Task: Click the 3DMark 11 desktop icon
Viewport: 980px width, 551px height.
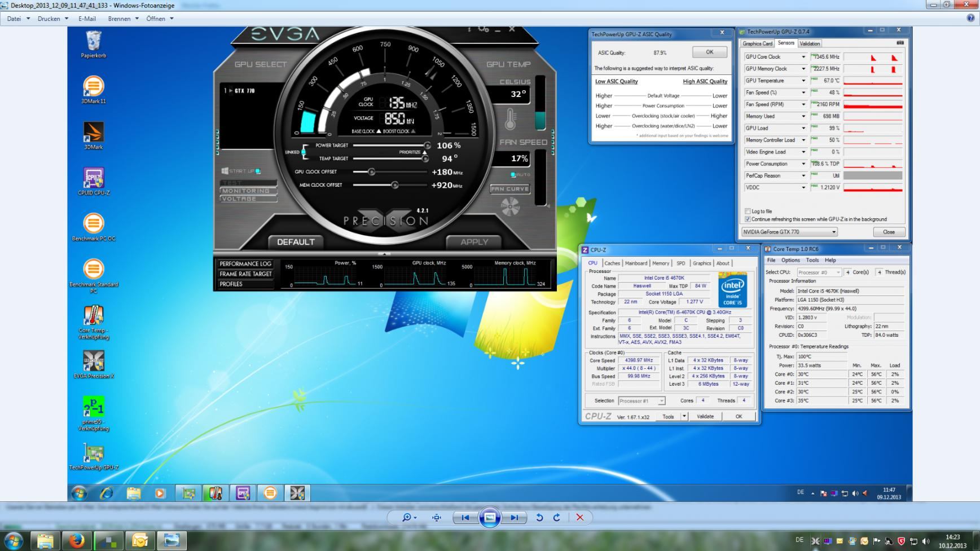Action: pyautogui.click(x=93, y=90)
